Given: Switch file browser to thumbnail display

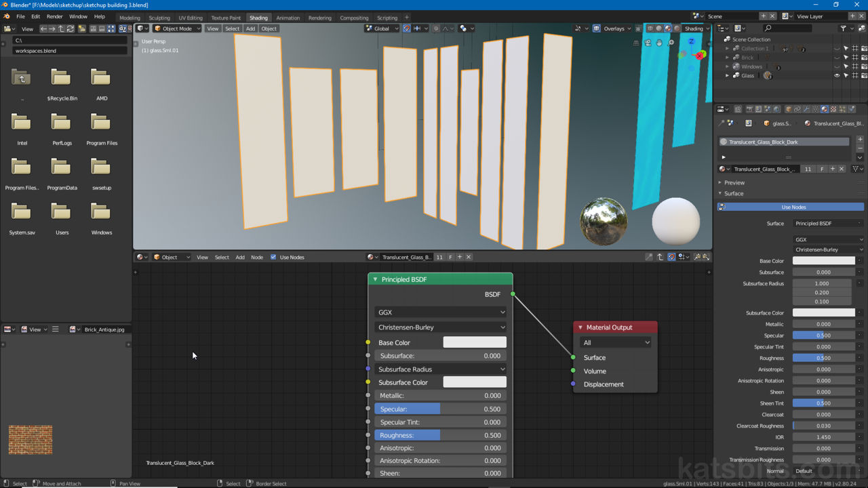Looking at the screenshot, I should click(x=111, y=28).
